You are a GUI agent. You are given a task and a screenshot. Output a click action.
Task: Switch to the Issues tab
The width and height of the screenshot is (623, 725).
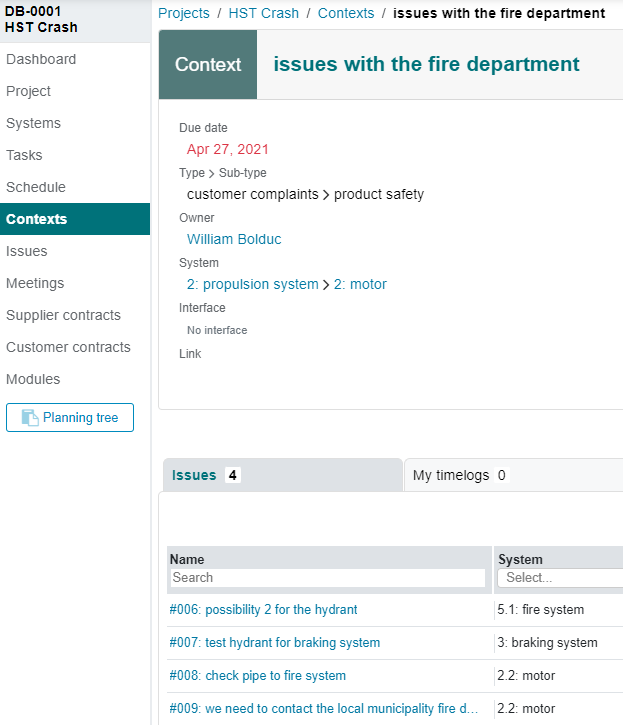tap(283, 475)
